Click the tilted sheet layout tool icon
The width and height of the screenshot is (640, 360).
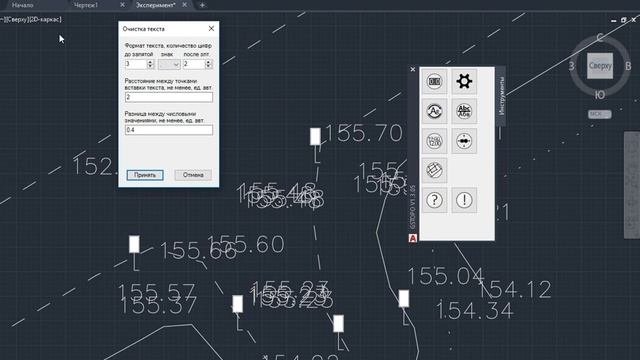(434, 170)
